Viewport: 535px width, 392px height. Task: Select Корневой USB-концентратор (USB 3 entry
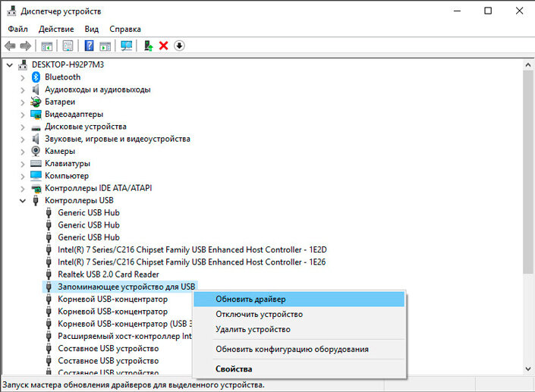pos(125,324)
